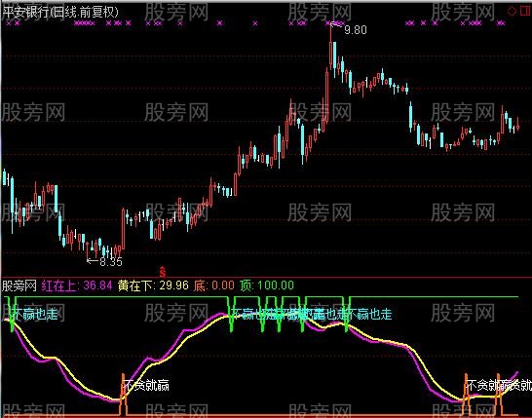Select the 红在上: 36.84 indicator value

[x=77, y=285]
